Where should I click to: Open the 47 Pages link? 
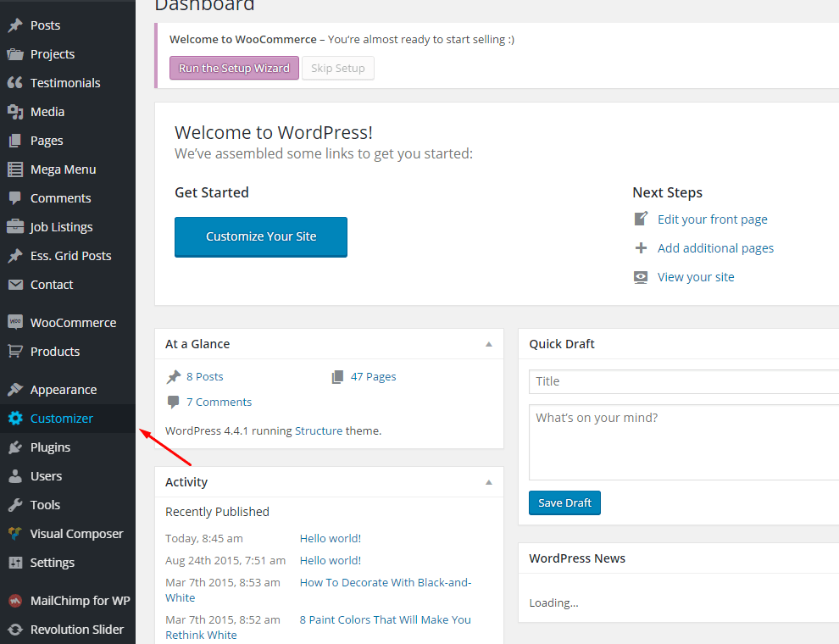point(374,376)
